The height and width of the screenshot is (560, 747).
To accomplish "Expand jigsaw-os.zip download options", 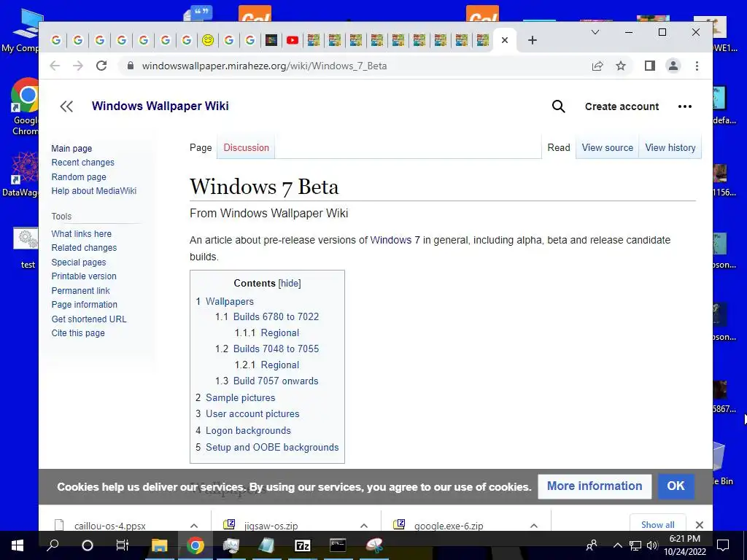I will pos(364,526).
